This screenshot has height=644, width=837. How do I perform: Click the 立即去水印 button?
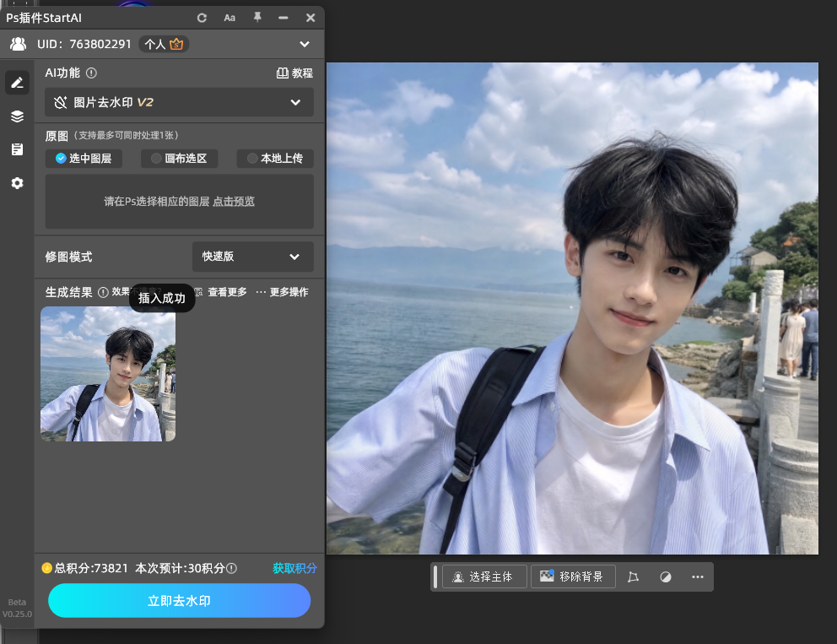tap(179, 601)
